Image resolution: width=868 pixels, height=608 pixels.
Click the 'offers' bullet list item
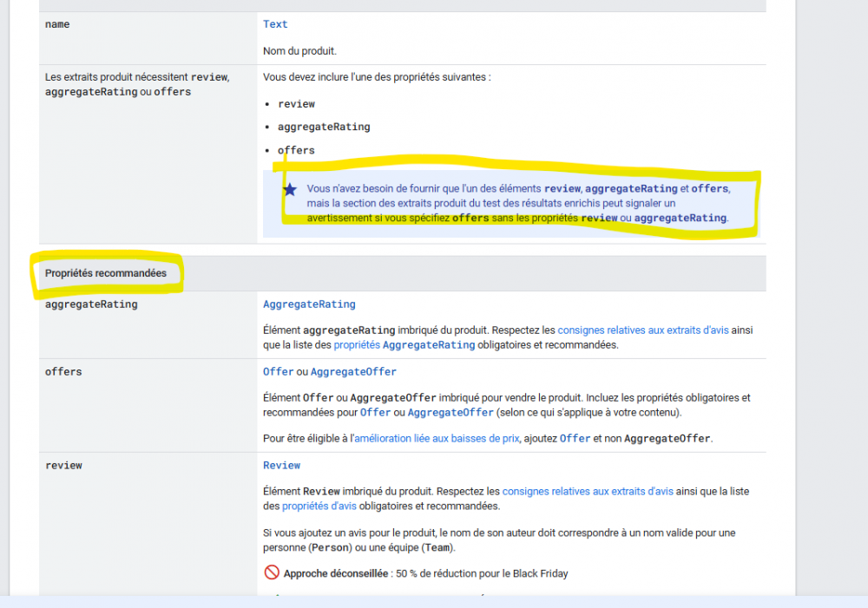click(296, 150)
